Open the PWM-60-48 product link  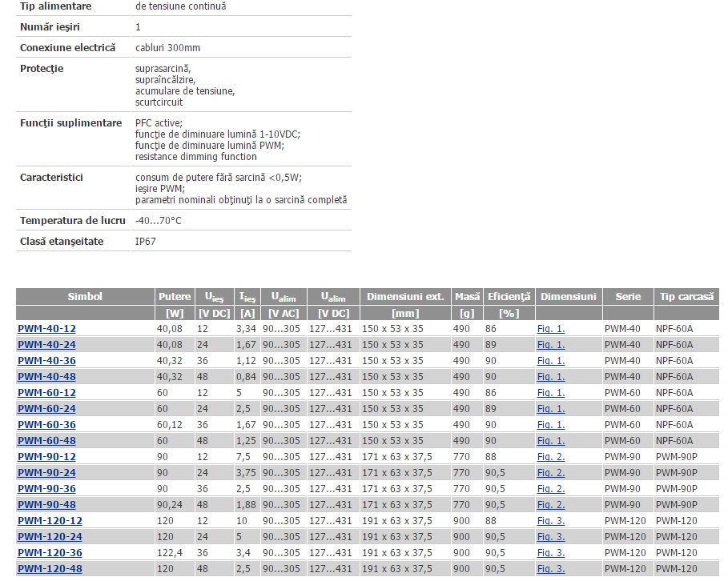pos(46,441)
